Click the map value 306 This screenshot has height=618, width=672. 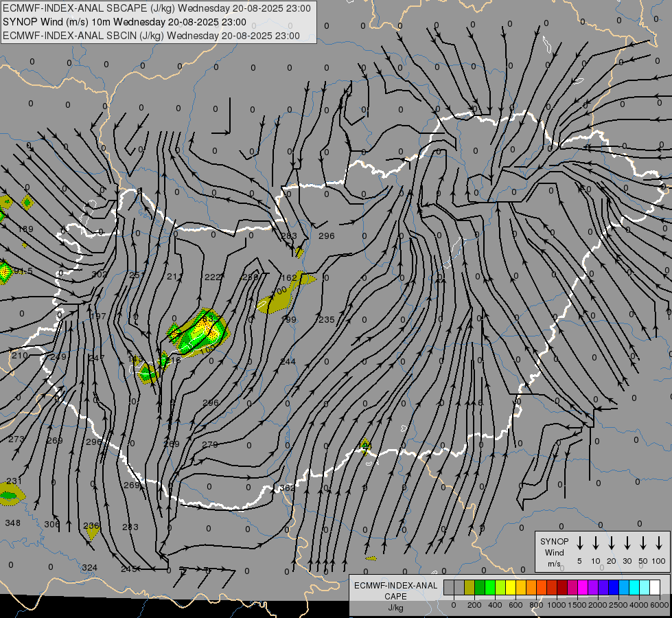pyautogui.click(x=52, y=525)
